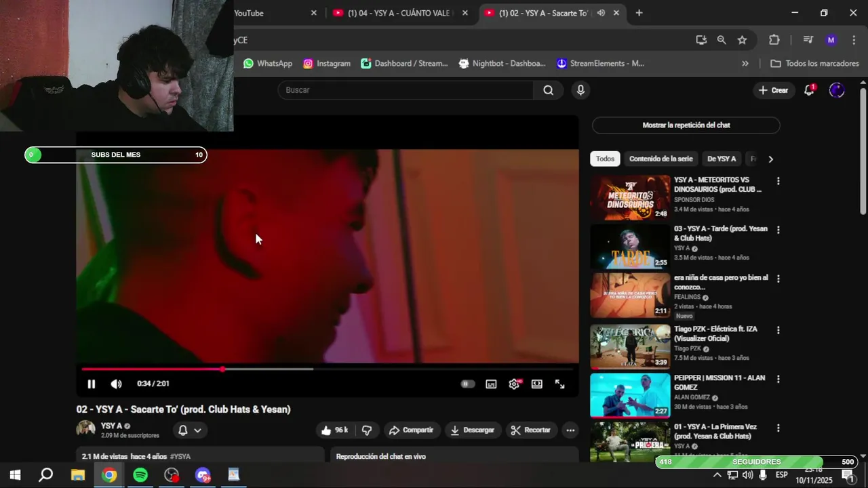The image size is (868, 488).
Task: Open Tiago PZK - Eléctrica video title
Action: [x=715, y=333]
